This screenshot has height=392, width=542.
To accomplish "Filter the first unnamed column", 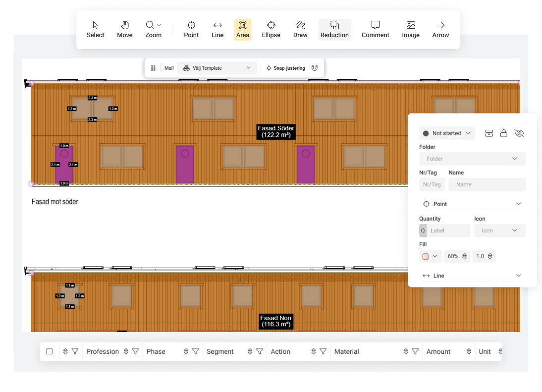I will [75, 351].
